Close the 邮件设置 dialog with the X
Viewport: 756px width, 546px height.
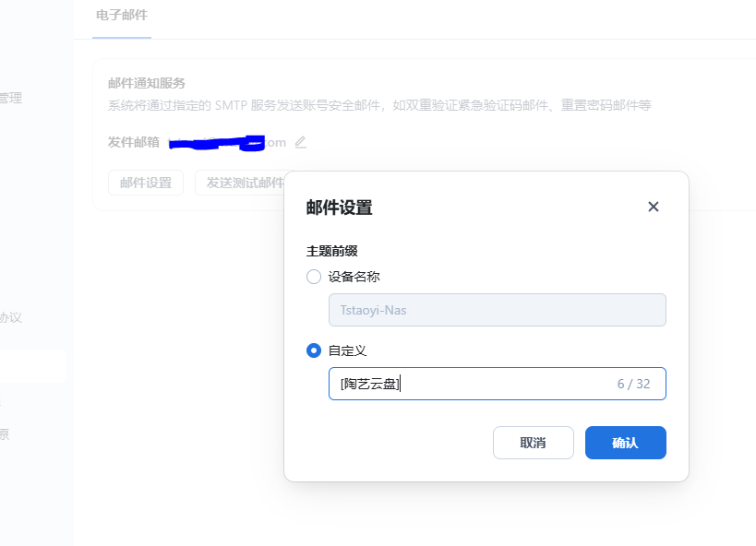[654, 207]
